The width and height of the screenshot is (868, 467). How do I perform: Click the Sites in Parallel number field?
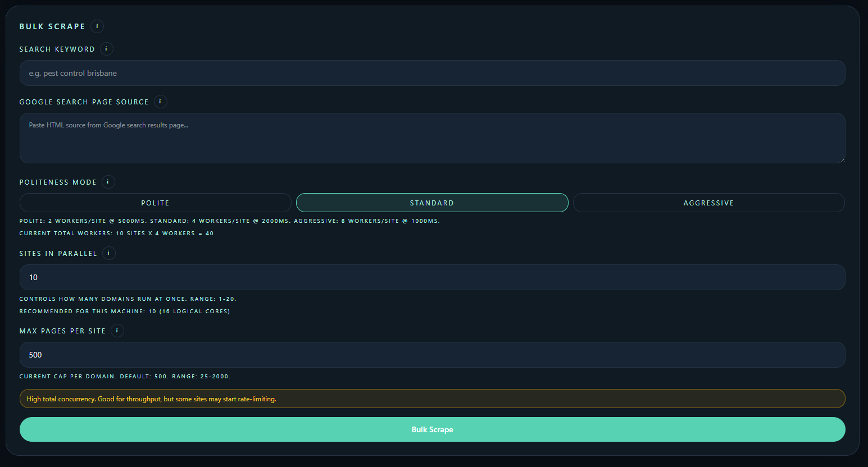pos(431,277)
